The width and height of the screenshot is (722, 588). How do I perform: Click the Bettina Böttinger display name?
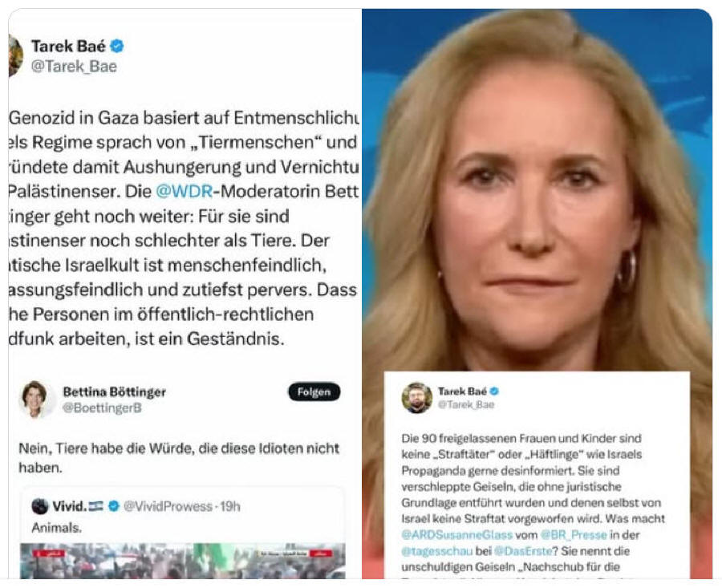114,391
